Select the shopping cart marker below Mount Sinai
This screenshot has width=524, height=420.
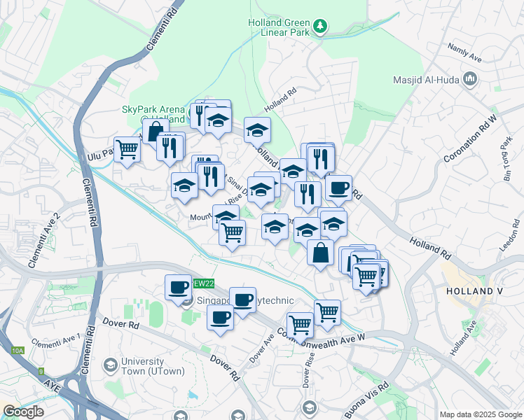233,234
